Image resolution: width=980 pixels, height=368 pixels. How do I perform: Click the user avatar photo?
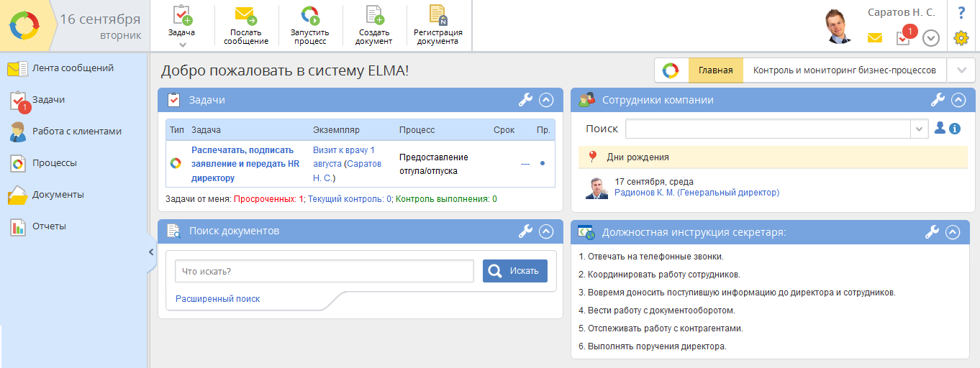click(x=838, y=27)
